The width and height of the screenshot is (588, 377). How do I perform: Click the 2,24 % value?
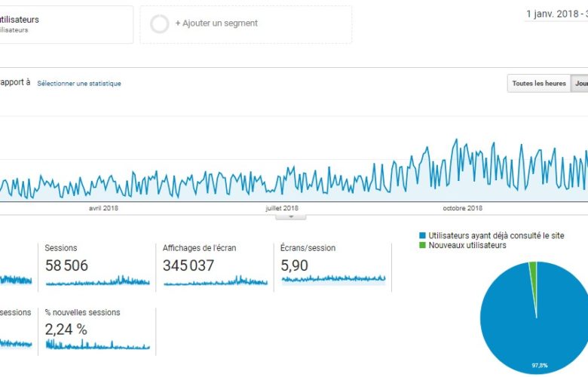click(x=66, y=329)
